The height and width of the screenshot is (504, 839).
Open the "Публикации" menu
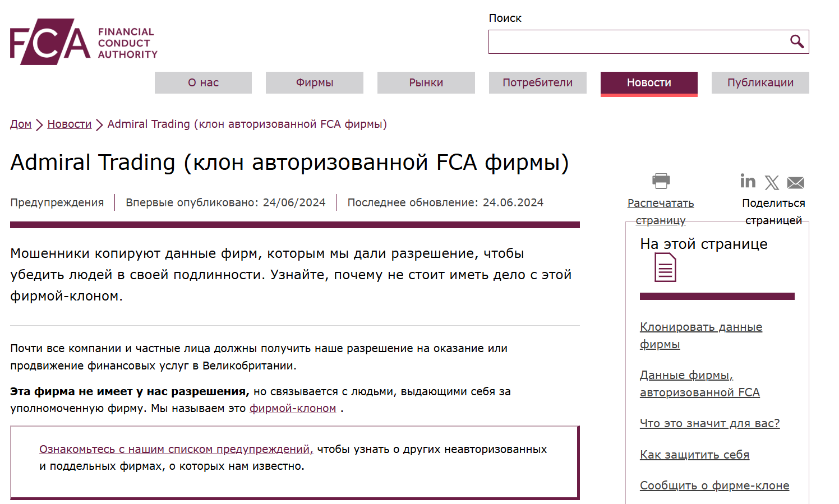click(760, 82)
